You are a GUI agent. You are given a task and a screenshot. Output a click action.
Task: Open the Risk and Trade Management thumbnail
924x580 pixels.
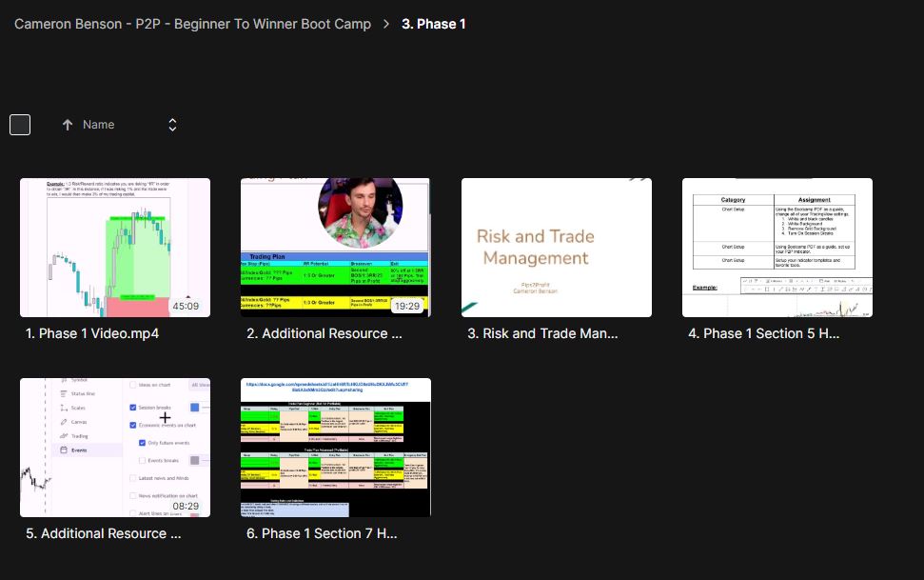[x=556, y=247]
